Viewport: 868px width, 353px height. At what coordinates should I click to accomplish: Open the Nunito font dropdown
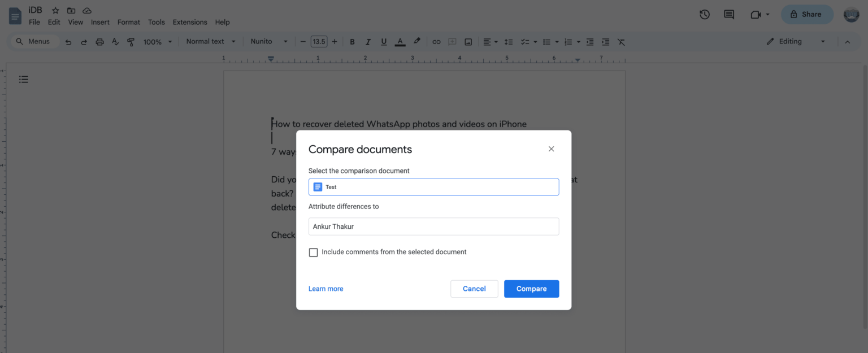pyautogui.click(x=270, y=41)
